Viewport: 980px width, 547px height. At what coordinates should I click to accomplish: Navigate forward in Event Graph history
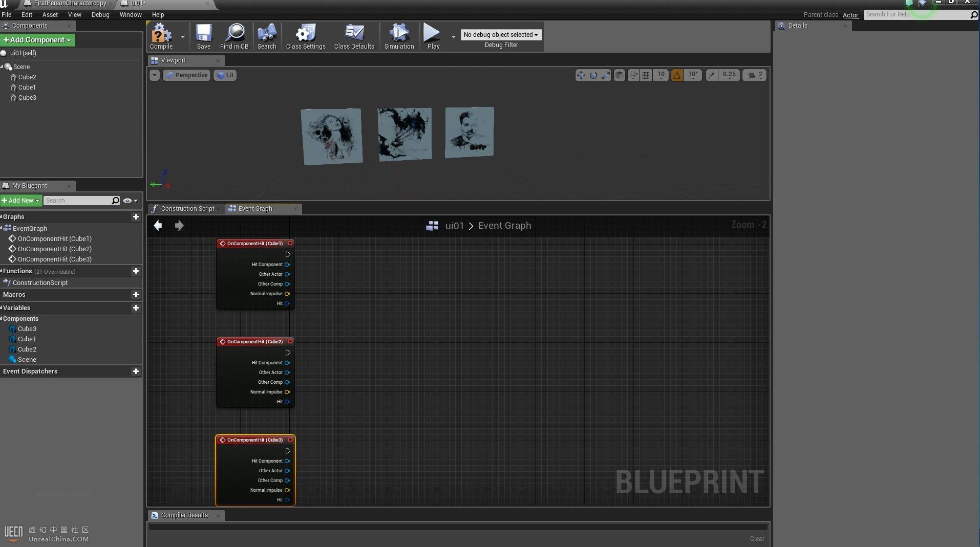pyautogui.click(x=179, y=226)
